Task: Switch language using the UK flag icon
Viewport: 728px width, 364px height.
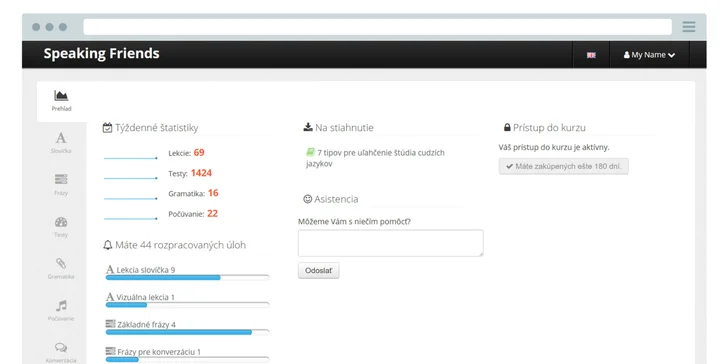Action: (591, 55)
